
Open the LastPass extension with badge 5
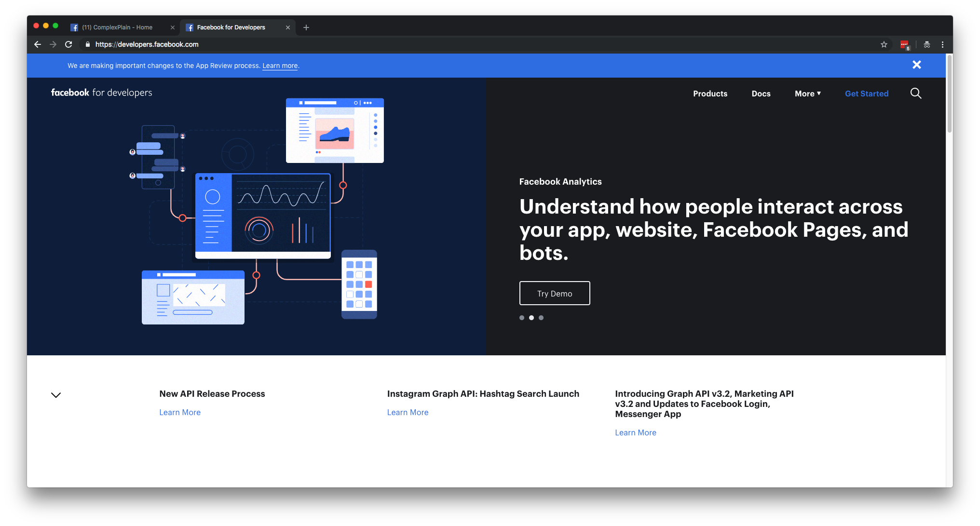(x=905, y=44)
